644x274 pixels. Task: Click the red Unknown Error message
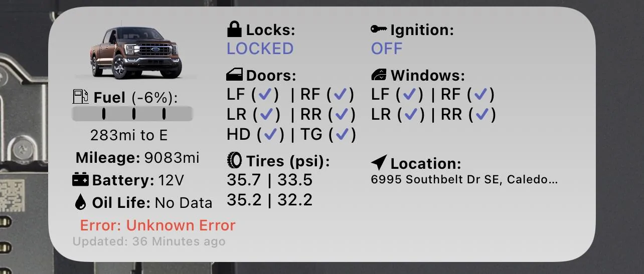click(157, 225)
